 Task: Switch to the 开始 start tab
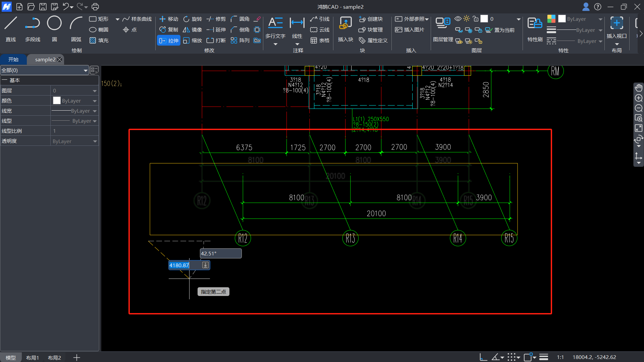tap(13, 59)
